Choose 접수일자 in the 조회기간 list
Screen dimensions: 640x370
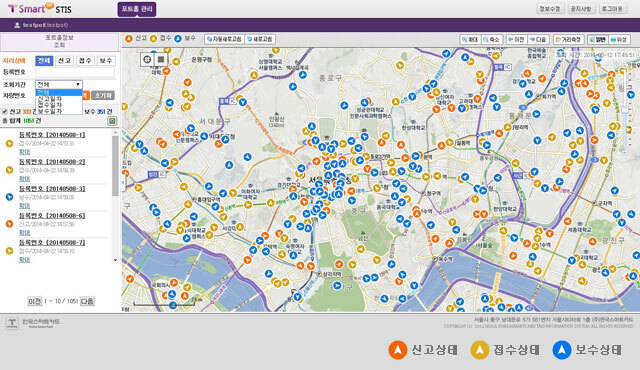59,105
